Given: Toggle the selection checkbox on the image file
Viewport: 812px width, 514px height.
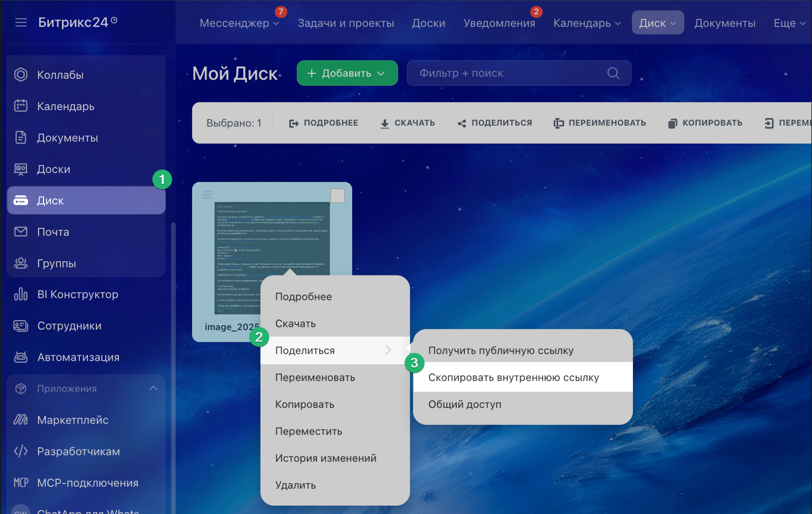Looking at the screenshot, I should coord(337,196).
